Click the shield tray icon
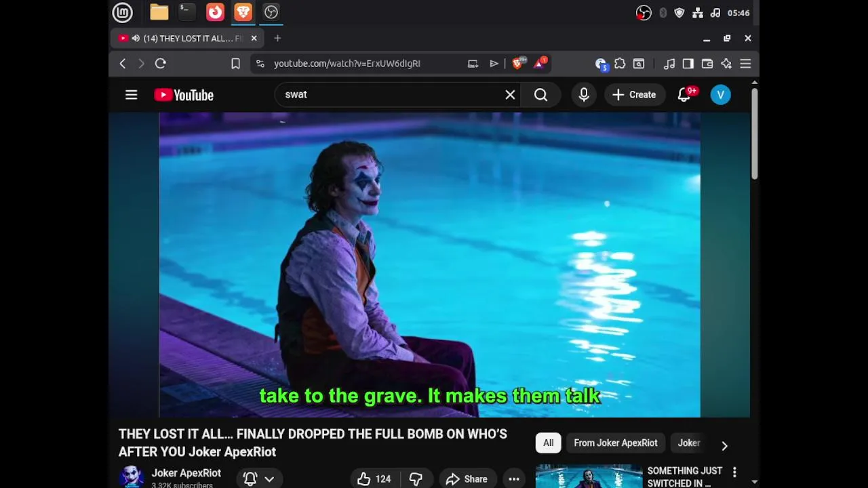 [679, 13]
